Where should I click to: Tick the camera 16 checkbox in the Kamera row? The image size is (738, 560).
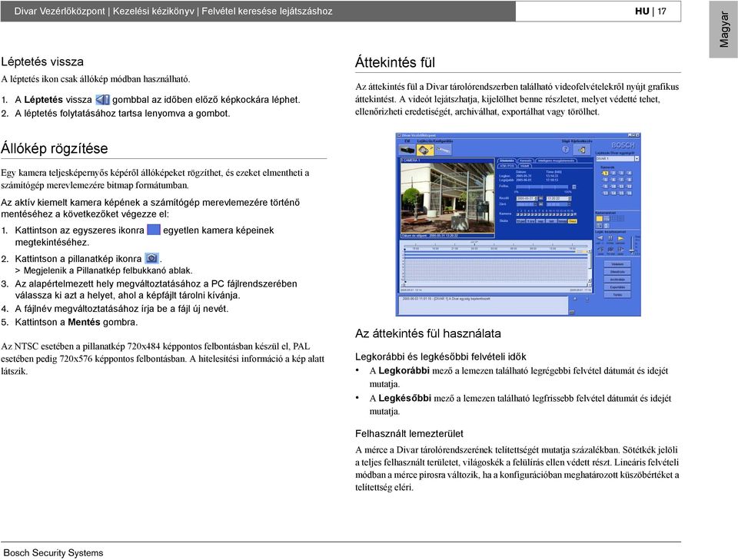click(x=573, y=214)
